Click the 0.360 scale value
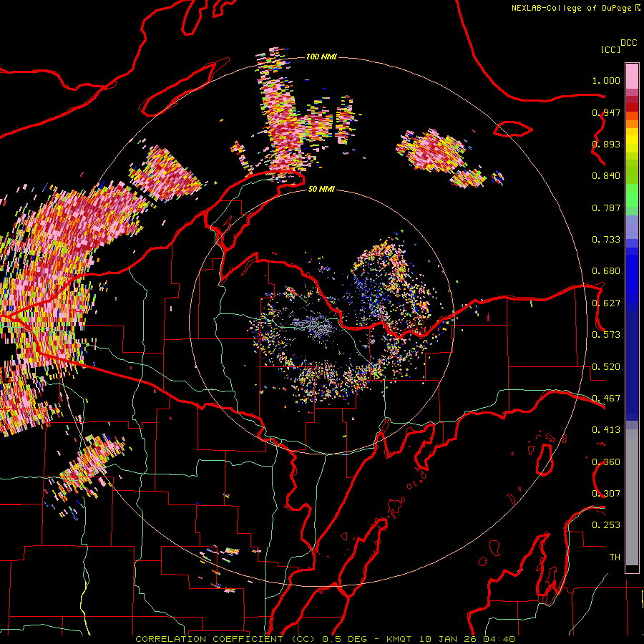 click(x=606, y=462)
